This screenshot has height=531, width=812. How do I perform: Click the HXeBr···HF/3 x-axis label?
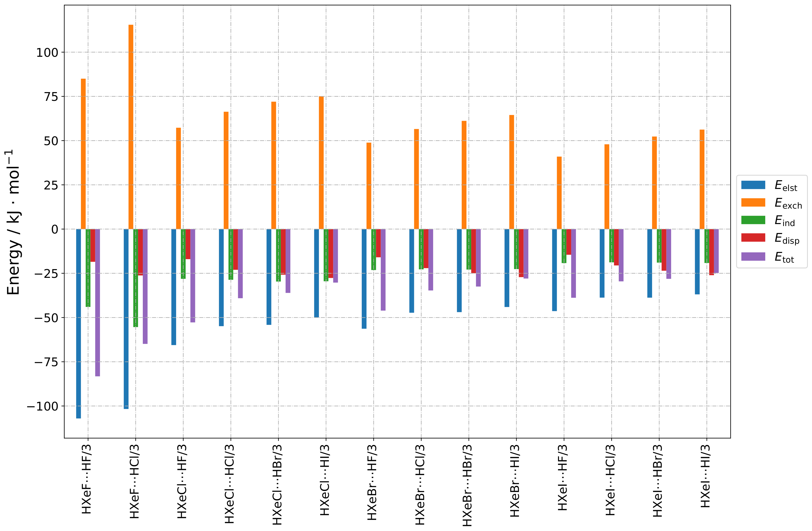click(372, 482)
